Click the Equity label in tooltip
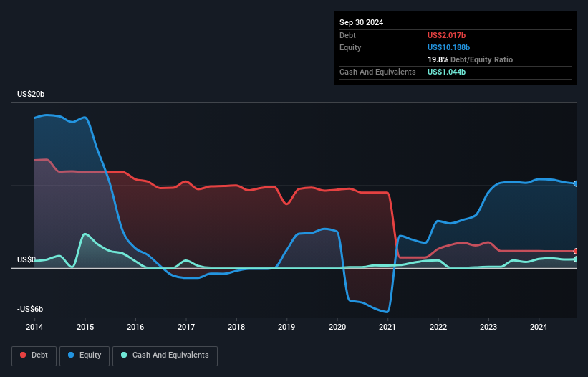 click(350, 47)
